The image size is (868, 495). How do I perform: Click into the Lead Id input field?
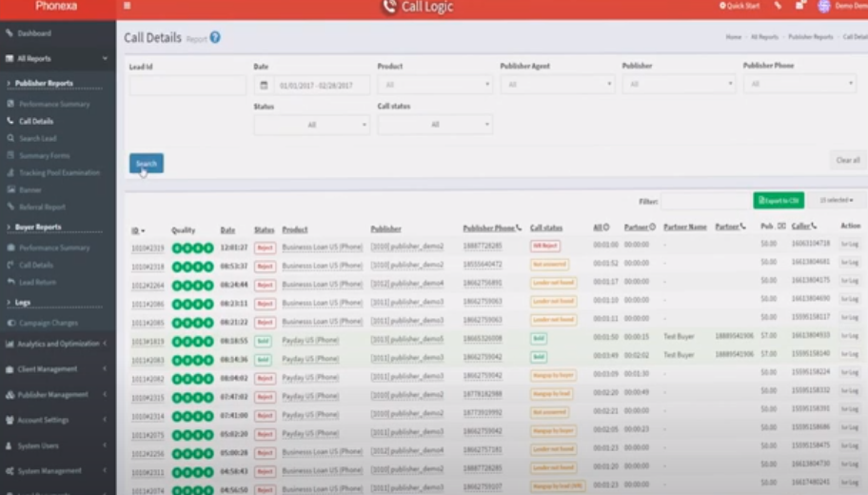[187, 86]
